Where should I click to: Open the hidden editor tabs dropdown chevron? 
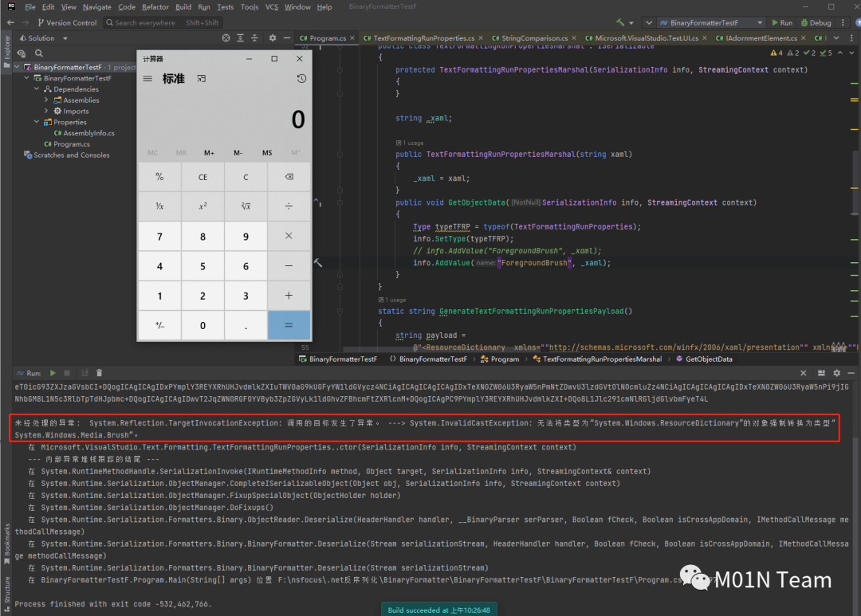point(836,38)
